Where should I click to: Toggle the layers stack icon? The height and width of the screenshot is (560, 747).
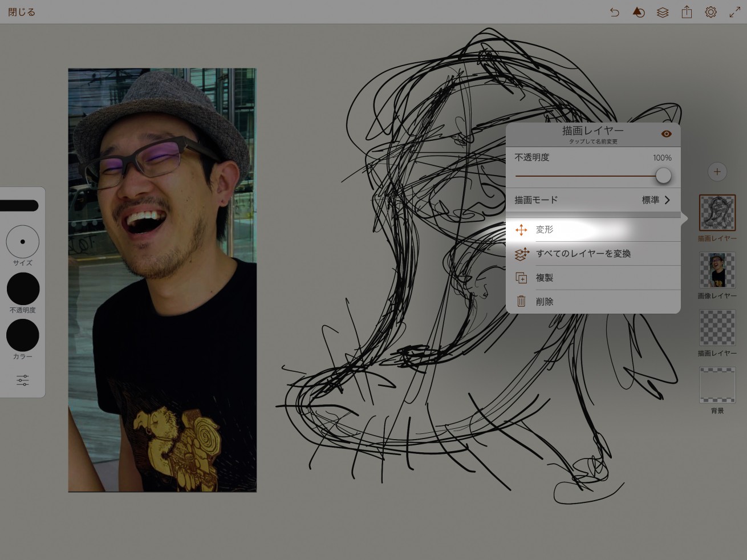click(663, 12)
